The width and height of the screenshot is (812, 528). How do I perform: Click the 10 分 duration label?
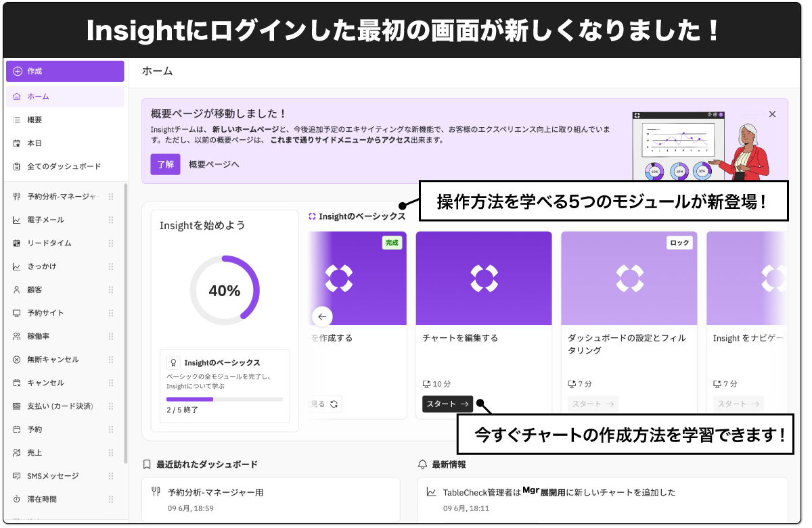click(436, 384)
